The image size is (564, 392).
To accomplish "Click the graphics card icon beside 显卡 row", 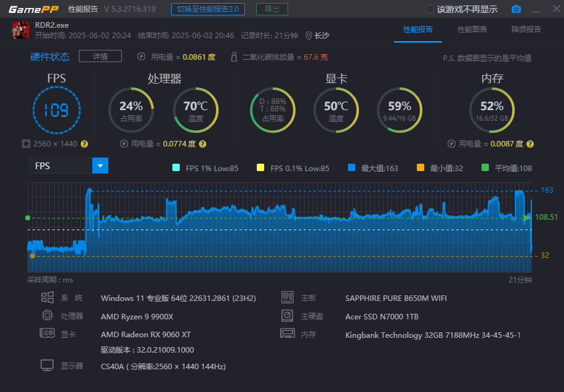I will tap(47, 334).
